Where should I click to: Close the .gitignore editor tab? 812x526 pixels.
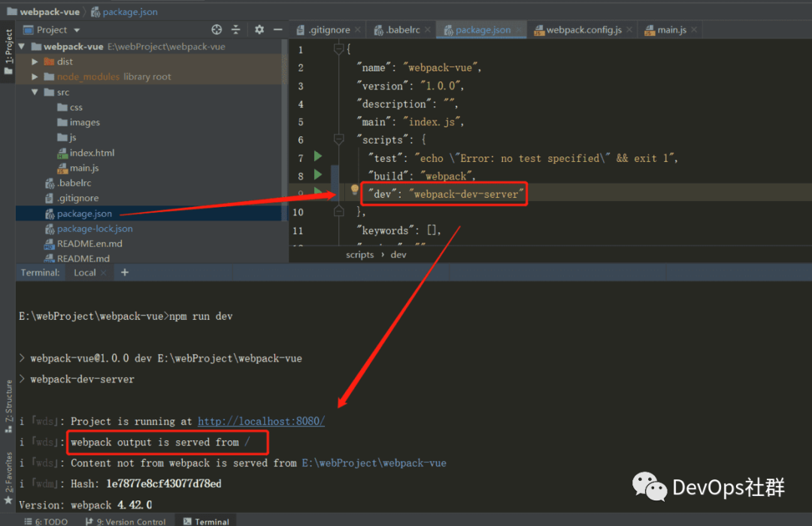pyautogui.click(x=357, y=30)
